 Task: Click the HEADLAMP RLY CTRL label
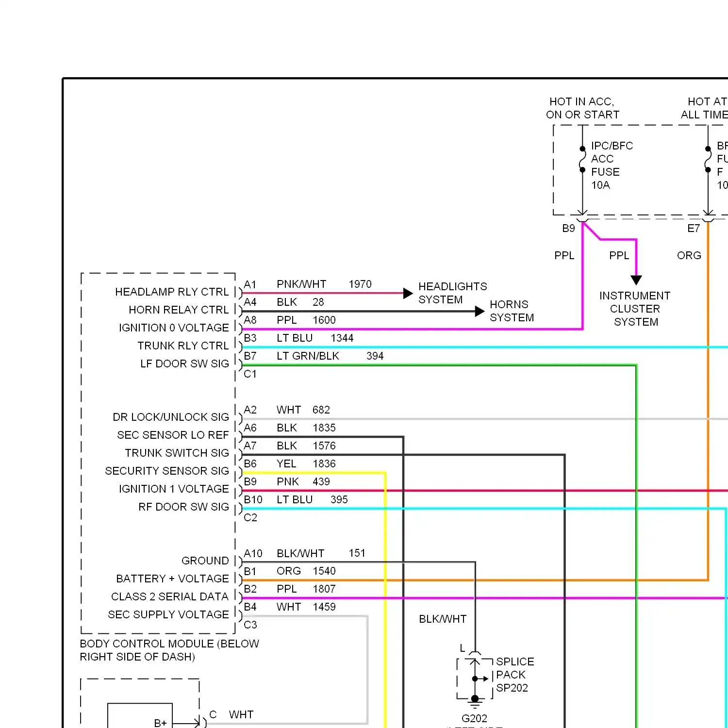tap(172, 292)
